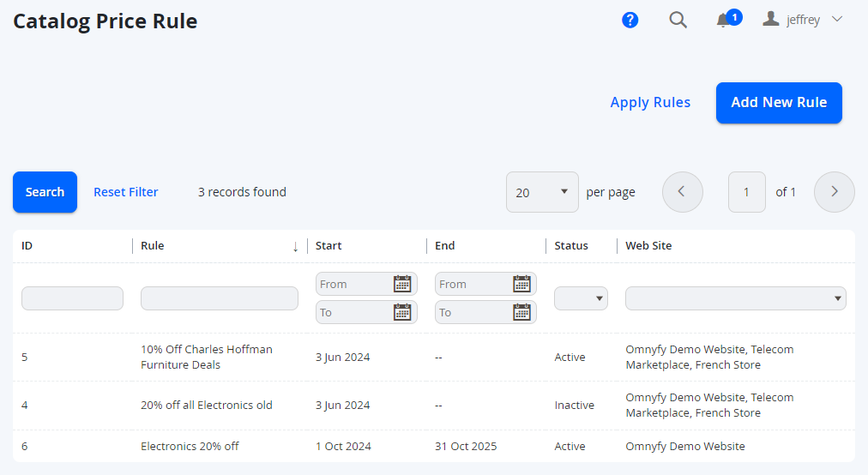Viewport: 868px width, 475px height.
Task: Open the help question mark icon
Action: (630, 20)
